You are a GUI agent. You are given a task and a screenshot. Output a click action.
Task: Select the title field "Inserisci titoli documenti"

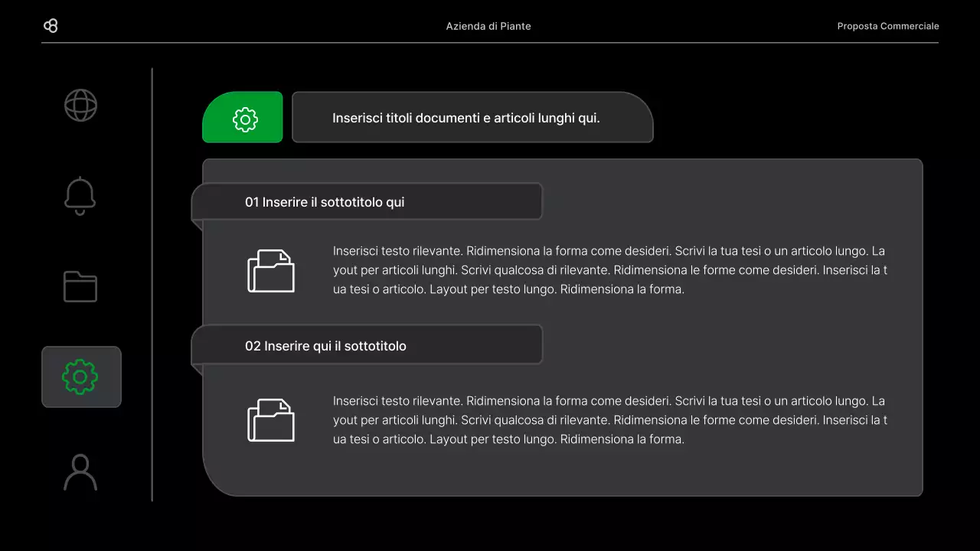pos(472,117)
